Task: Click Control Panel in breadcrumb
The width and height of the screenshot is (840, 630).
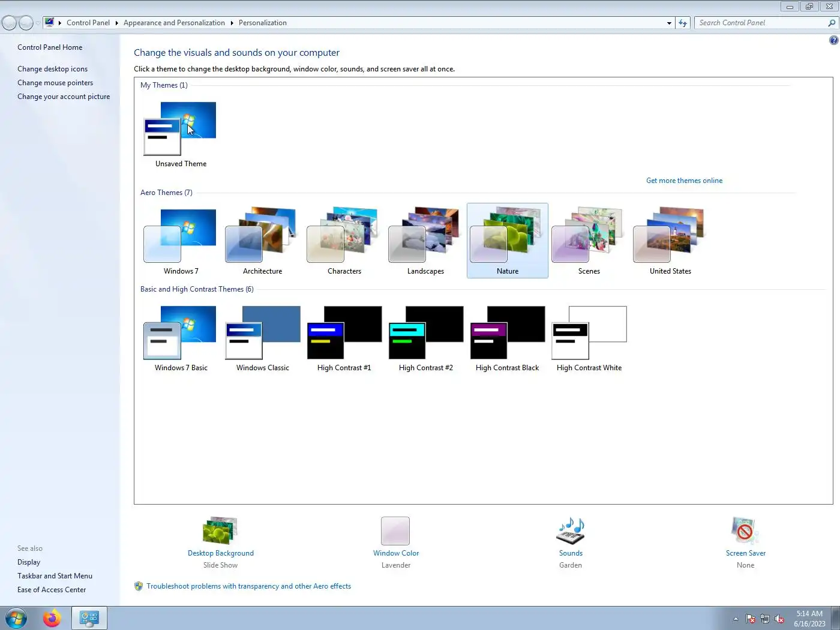Action: coord(88,23)
